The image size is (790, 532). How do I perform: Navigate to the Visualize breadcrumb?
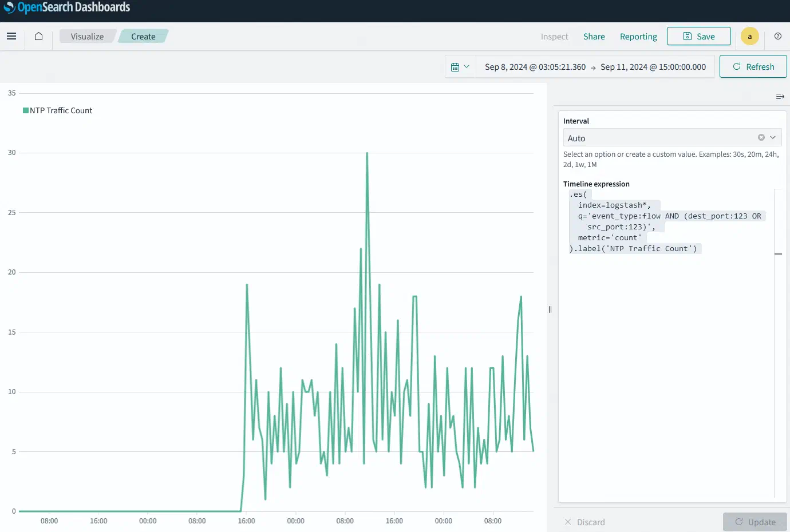[x=88, y=37]
